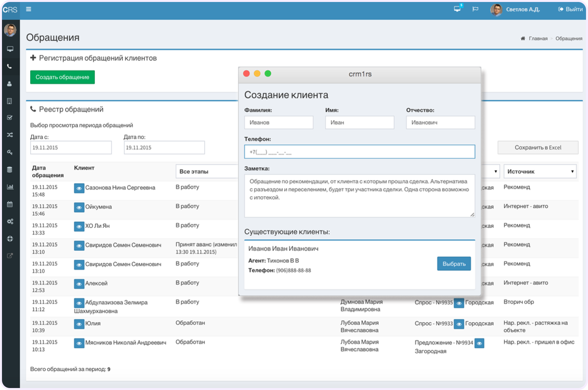Open the database stack icon in the sidebar
This screenshot has height=390, width=588.
[x=10, y=169]
